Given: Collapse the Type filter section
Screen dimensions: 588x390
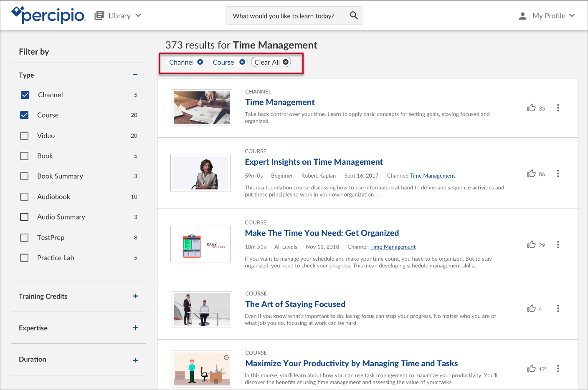Looking at the screenshot, I should (x=135, y=75).
